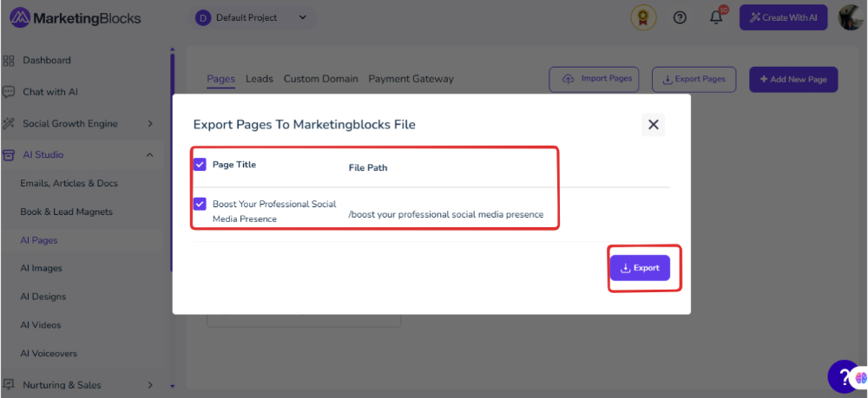Open the Default Project dropdown

252,17
